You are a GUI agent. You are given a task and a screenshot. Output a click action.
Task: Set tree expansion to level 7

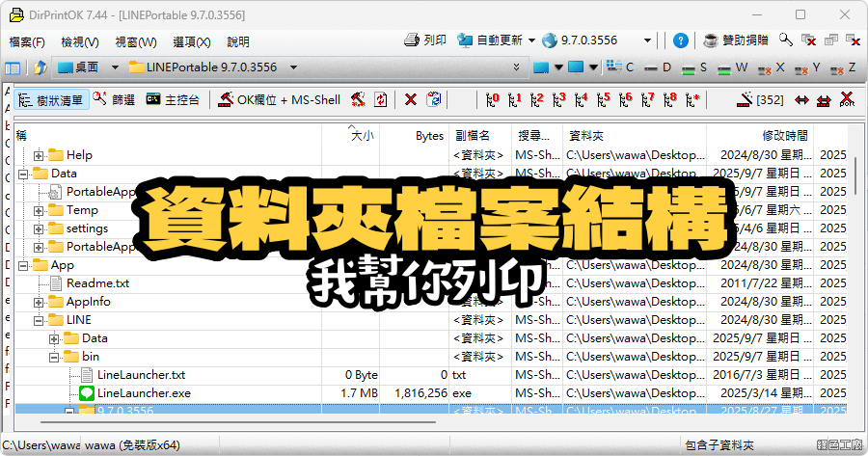(647, 99)
